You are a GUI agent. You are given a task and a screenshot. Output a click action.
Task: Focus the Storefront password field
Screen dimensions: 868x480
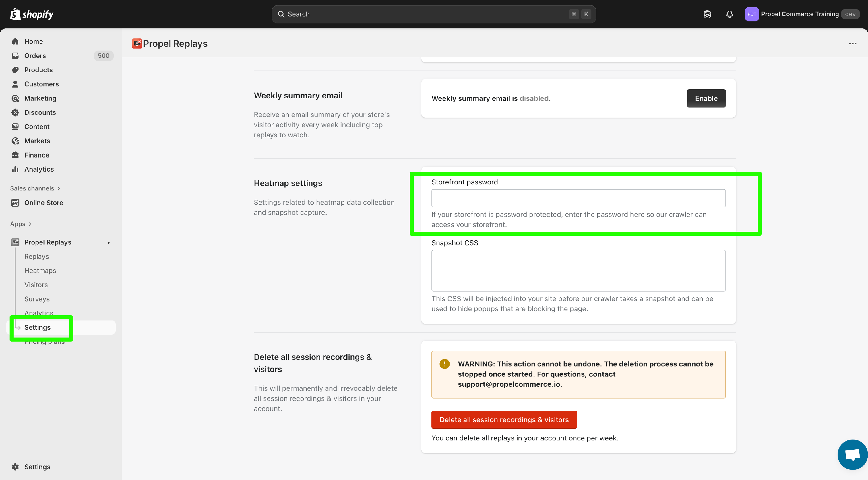578,198
